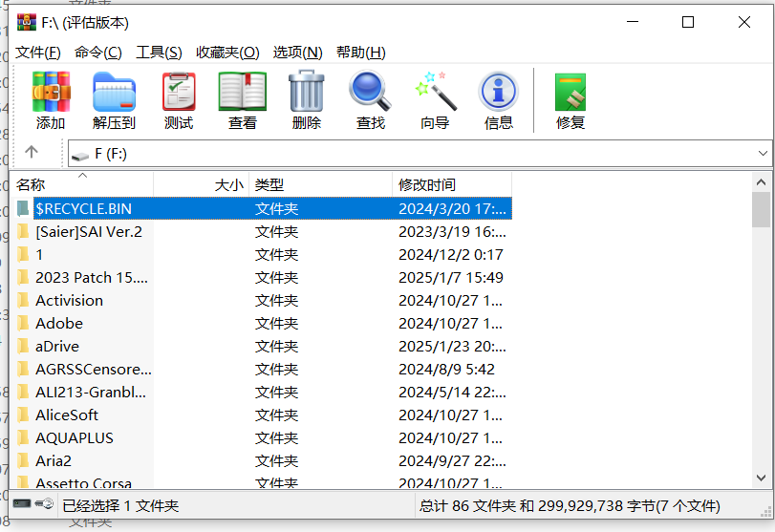Click the folder icon beside AliceSoft
Viewport: 775px width, 532px height.
[23, 415]
